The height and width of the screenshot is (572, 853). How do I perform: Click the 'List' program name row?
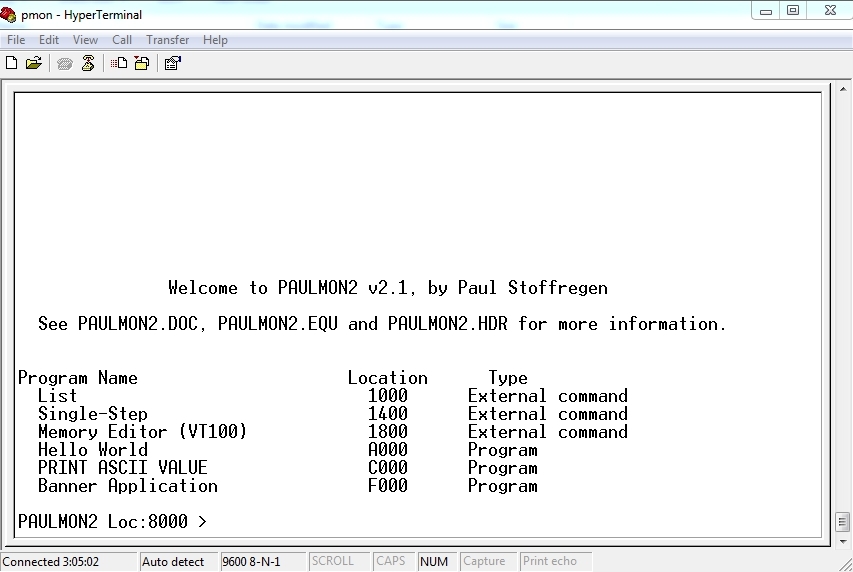57,396
